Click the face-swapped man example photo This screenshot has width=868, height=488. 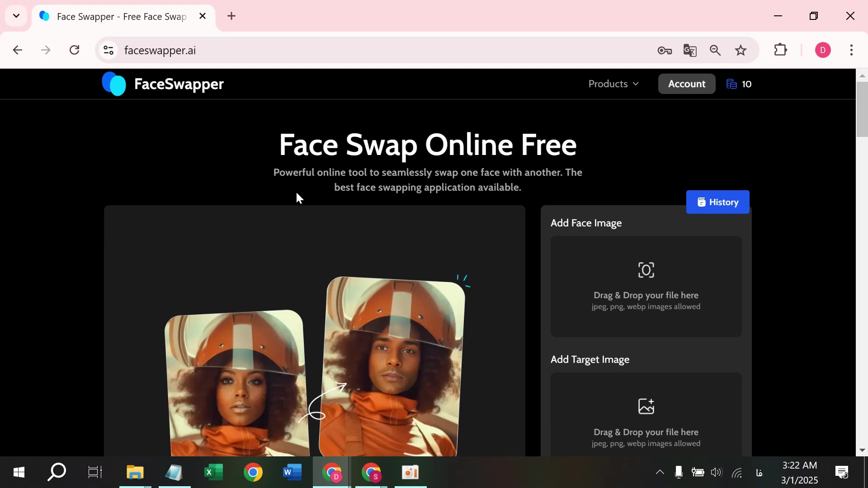click(392, 366)
